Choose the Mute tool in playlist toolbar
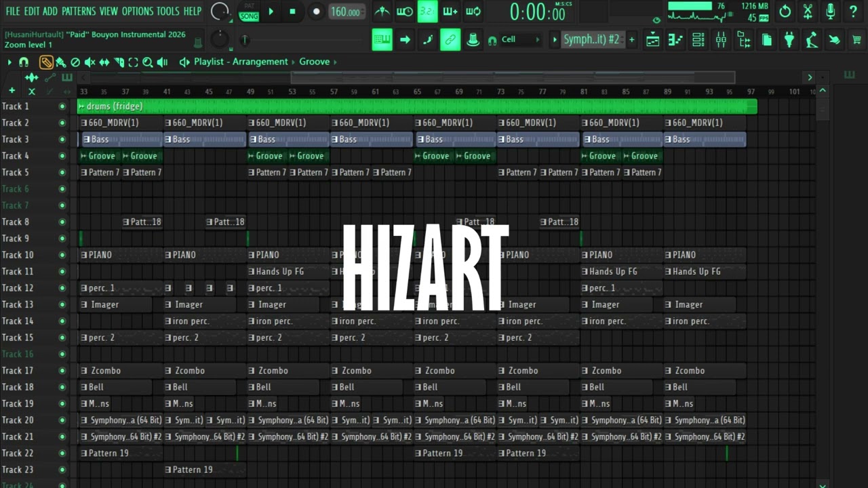Image resolution: width=868 pixels, height=488 pixels. [90, 62]
